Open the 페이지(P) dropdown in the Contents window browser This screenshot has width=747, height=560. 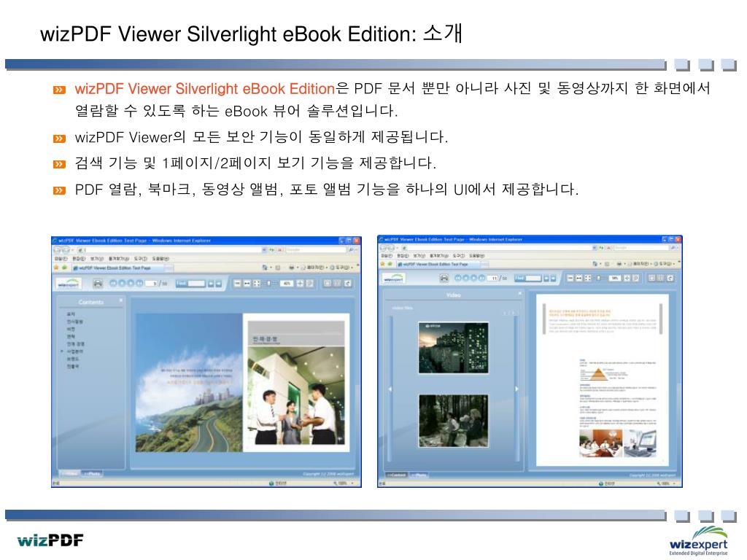(x=315, y=268)
